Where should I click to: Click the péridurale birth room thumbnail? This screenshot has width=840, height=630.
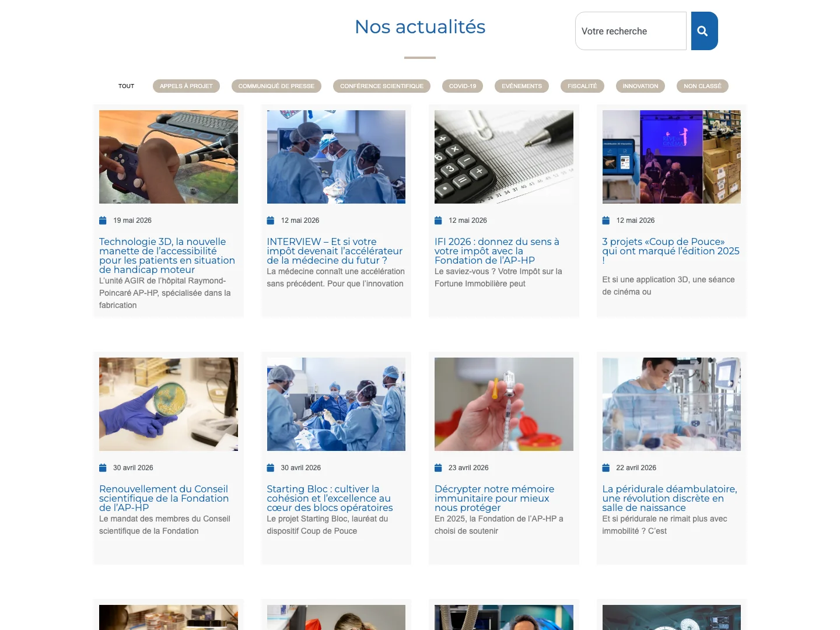point(671,404)
